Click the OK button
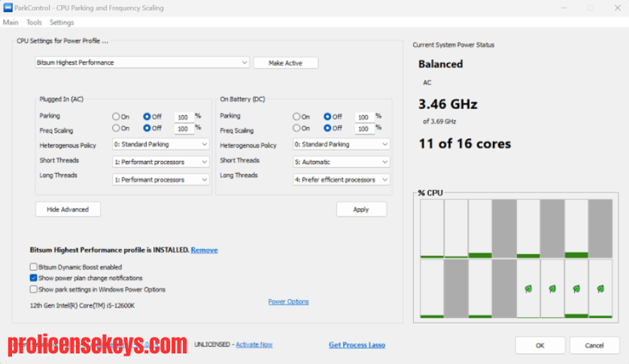This screenshot has height=364, width=629. click(x=540, y=345)
